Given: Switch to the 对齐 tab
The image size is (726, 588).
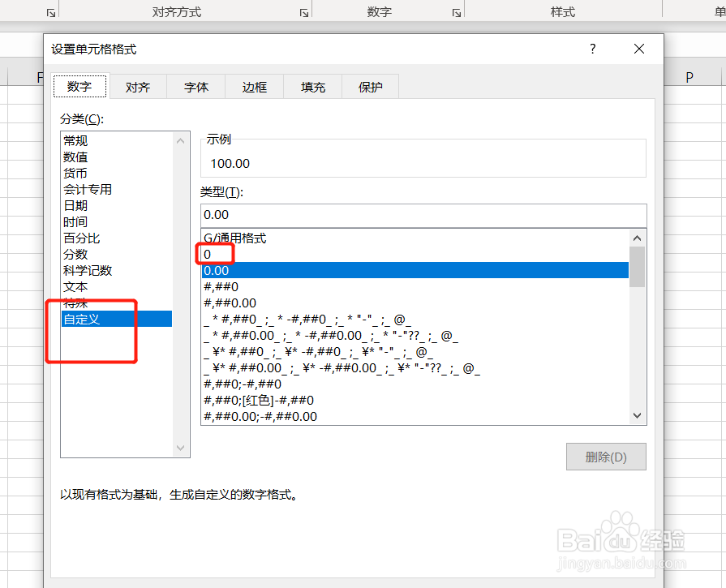Looking at the screenshot, I should 137,85.
